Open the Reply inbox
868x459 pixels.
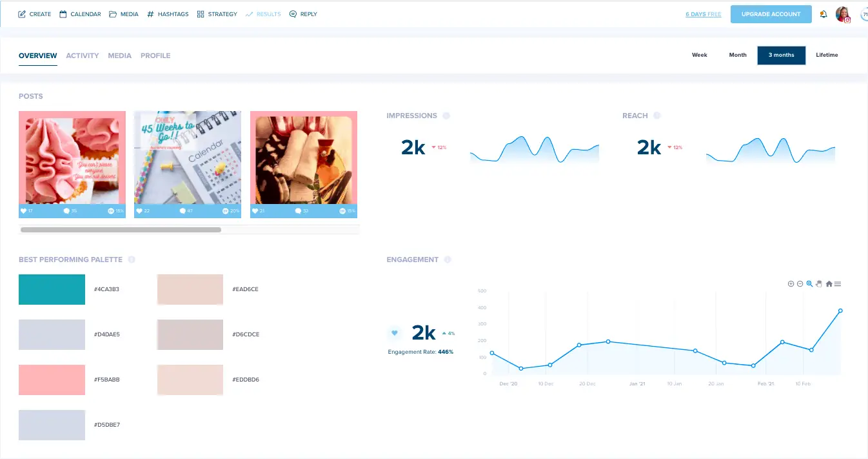click(303, 14)
